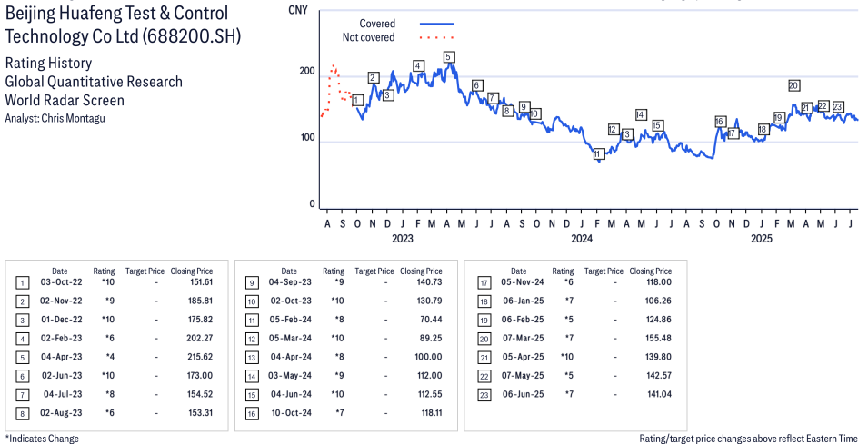Click the date 03-Oct-22 in the table
The width and height of the screenshot is (868, 444).
[x=60, y=282]
